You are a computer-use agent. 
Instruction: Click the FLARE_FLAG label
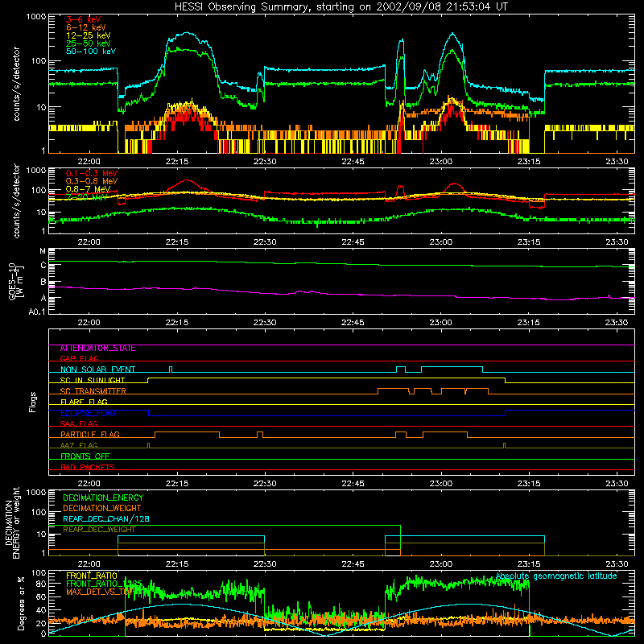tap(84, 402)
